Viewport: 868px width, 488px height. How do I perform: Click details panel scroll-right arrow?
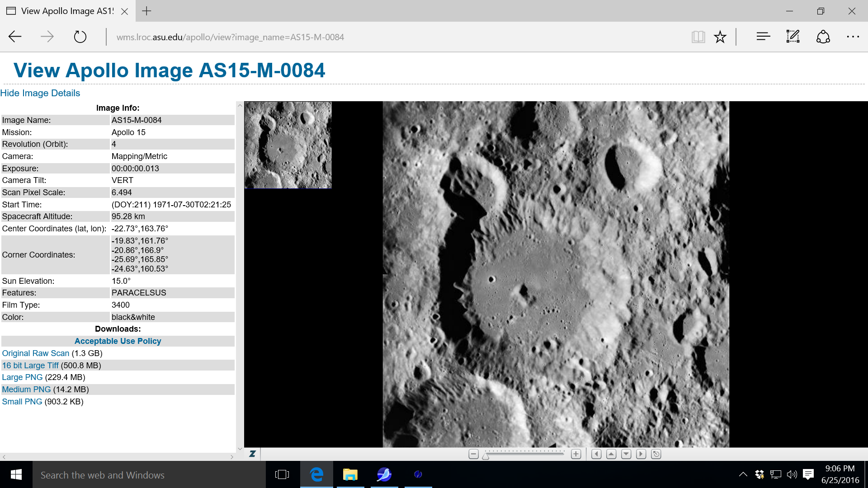tap(232, 457)
